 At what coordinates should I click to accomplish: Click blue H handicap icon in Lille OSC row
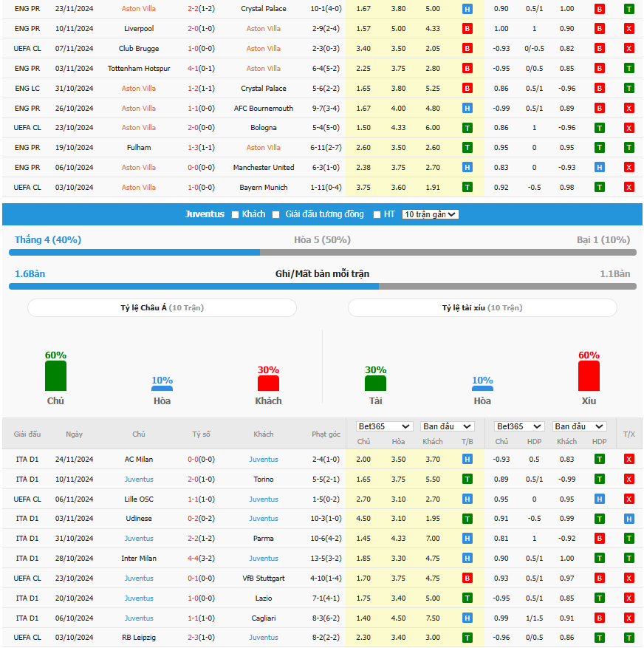point(599,499)
